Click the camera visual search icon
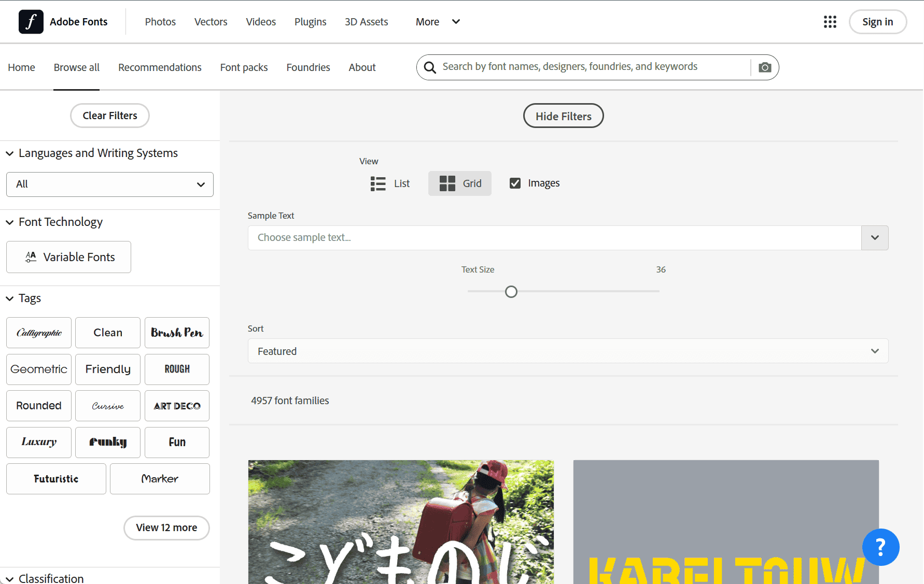The image size is (924, 584). [x=764, y=67]
